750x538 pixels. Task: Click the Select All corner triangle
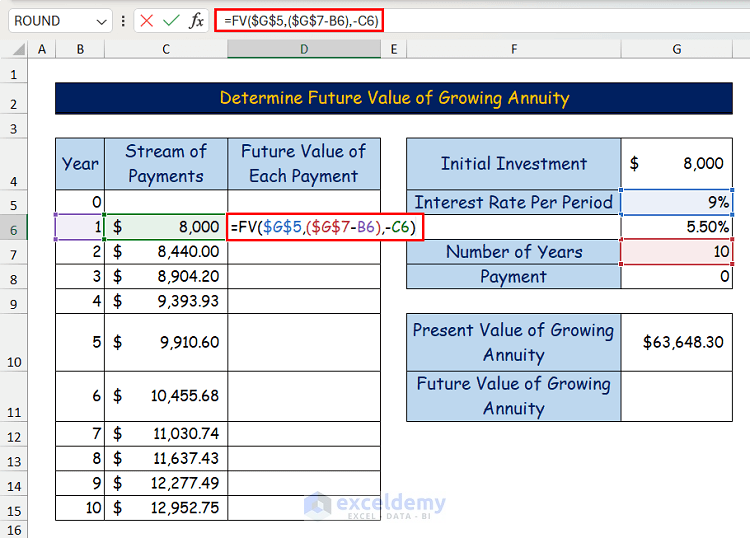18,49
